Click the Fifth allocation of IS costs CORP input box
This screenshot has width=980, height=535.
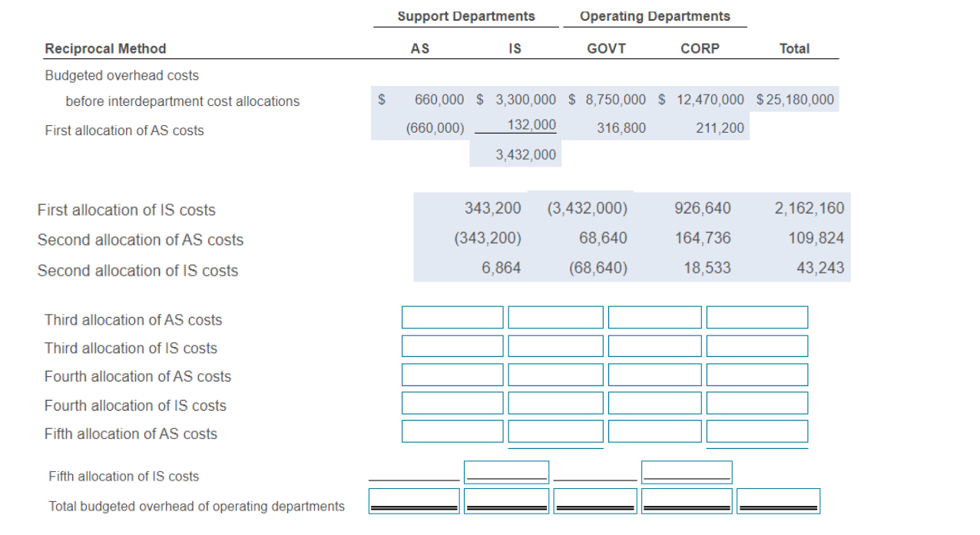coord(686,470)
